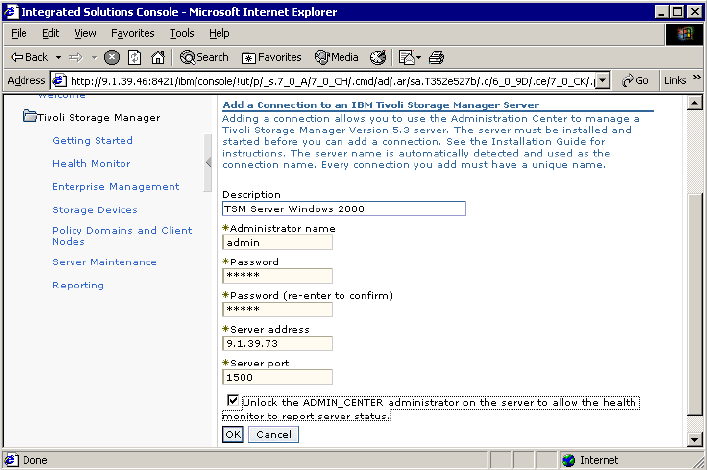This screenshot has width=707, height=470.
Task: Click the Server port field
Action: tap(277, 377)
